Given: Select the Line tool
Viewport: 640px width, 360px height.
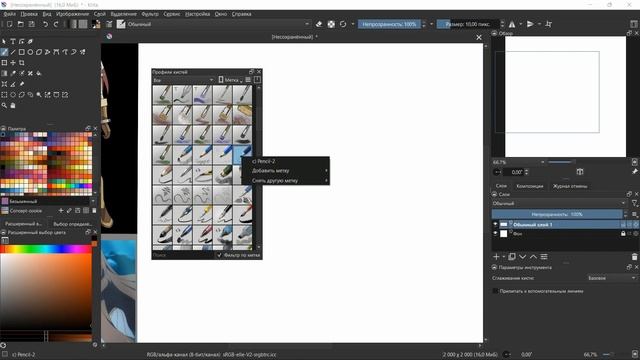Looking at the screenshot, I should click(13, 52).
